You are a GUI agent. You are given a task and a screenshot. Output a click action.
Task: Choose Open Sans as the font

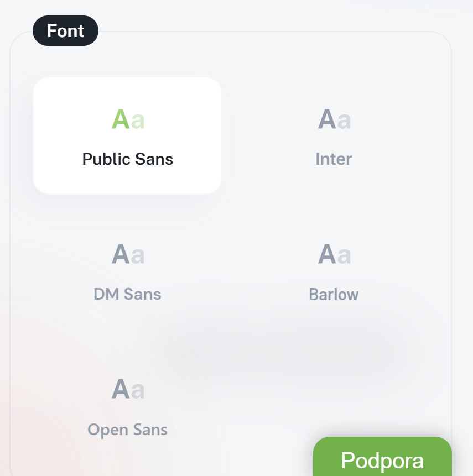(x=128, y=406)
